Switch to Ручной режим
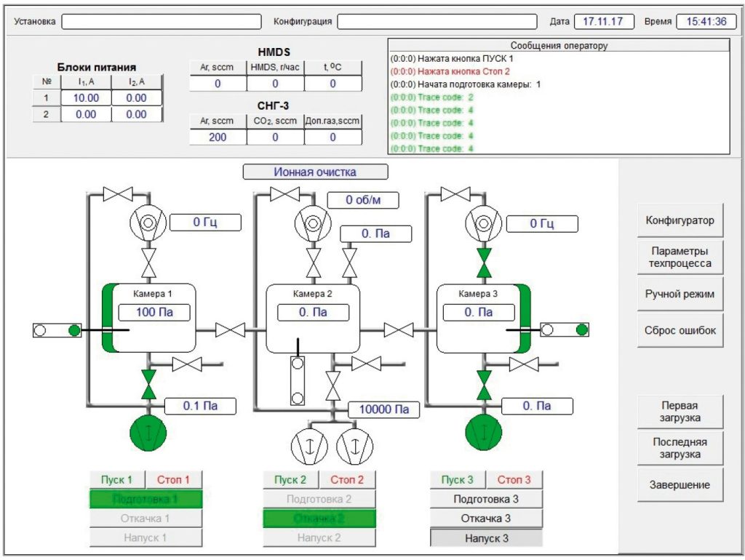 pyautogui.click(x=680, y=294)
